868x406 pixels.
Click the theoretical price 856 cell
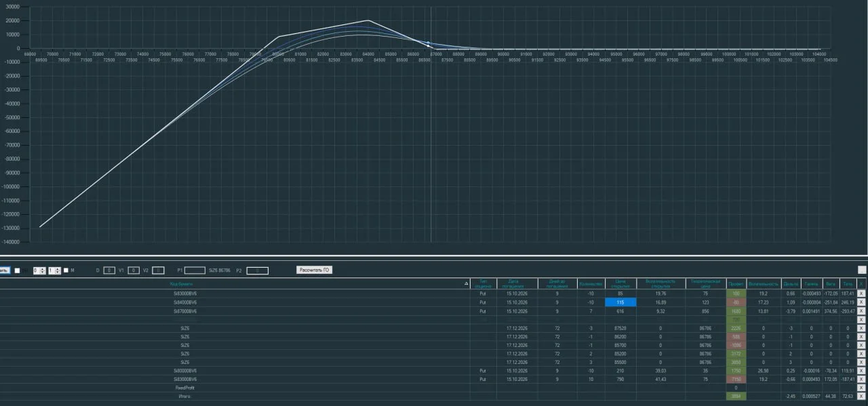click(x=705, y=310)
